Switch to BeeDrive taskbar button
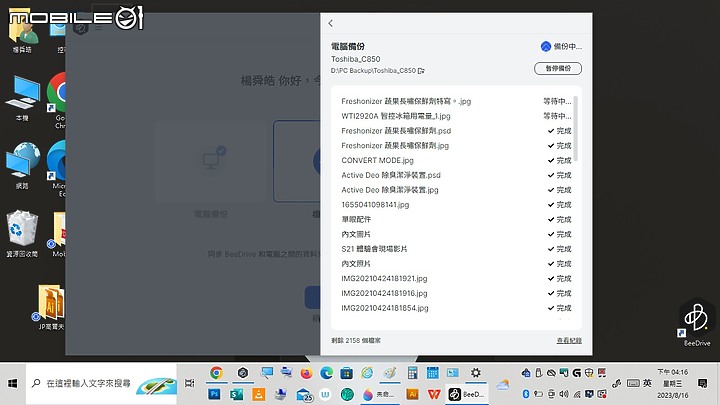The height and width of the screenshot is (405, 720). (x=467, y=394)
